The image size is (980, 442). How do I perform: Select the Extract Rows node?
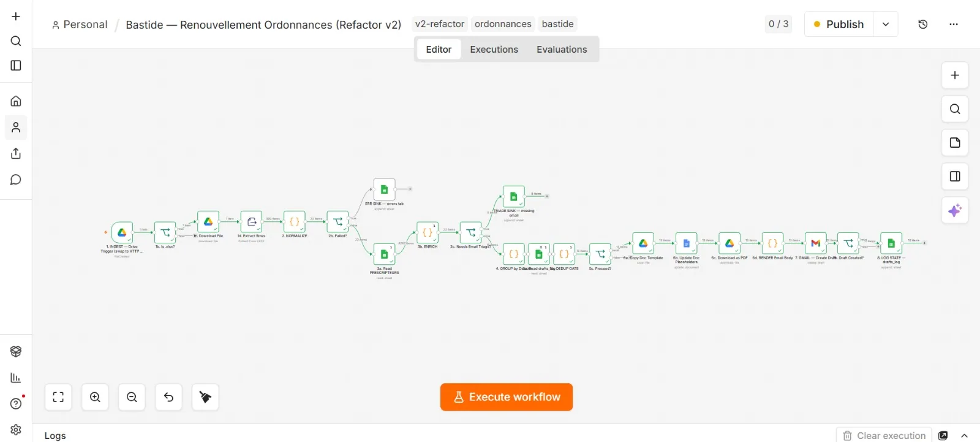[x=251, y=222]
